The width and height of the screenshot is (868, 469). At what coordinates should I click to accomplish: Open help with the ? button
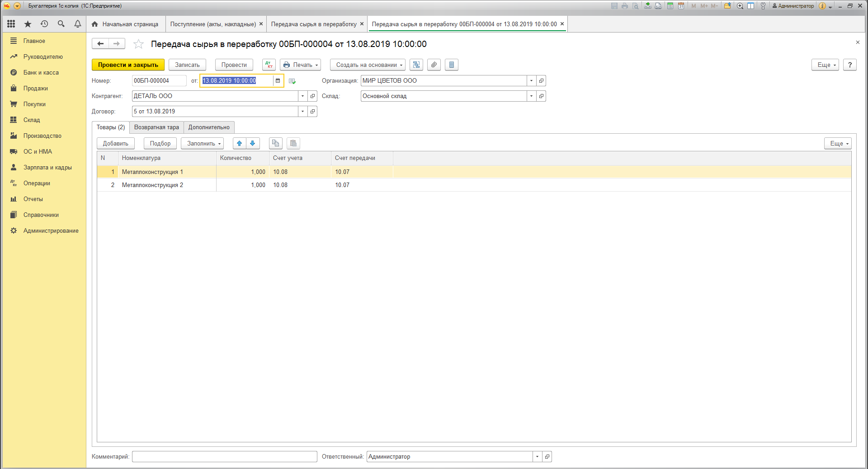(850, 65)
